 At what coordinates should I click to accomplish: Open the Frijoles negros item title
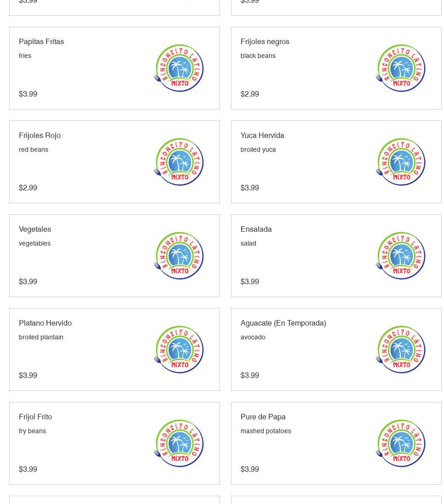tap(265, 41)
